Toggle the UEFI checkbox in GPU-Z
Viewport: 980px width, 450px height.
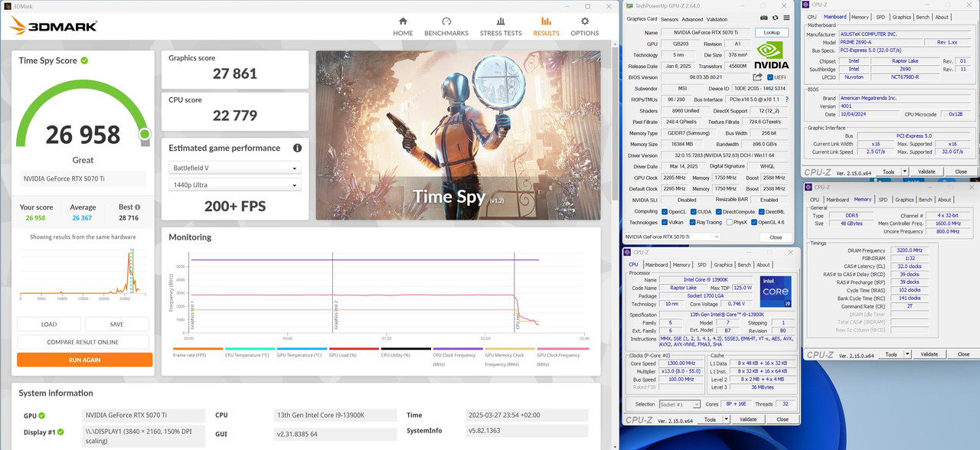770,77
